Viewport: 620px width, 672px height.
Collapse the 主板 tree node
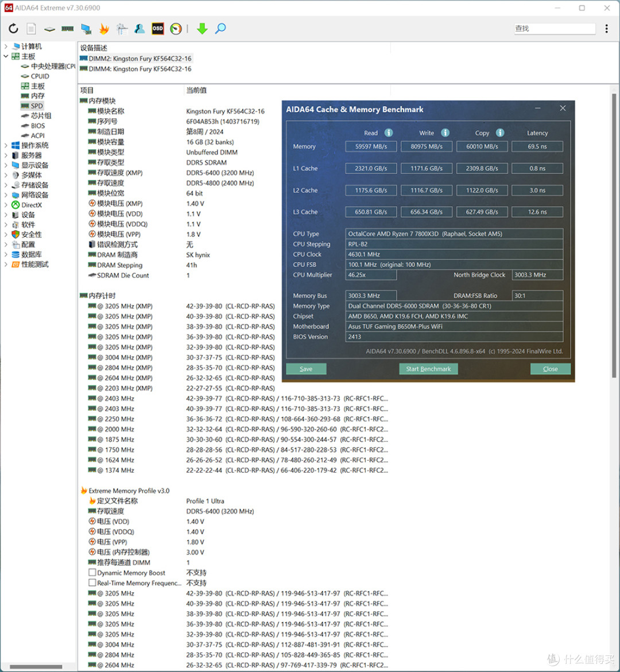click(6, 56)
